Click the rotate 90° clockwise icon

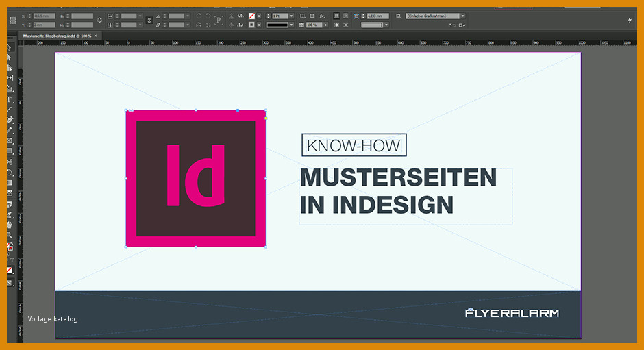point(199,16)
